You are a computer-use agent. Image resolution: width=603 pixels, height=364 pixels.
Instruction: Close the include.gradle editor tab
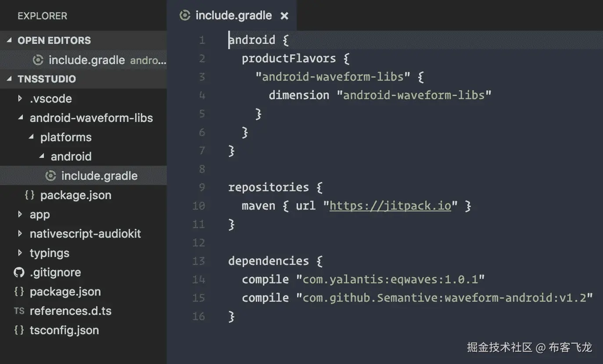pos(284,16)
